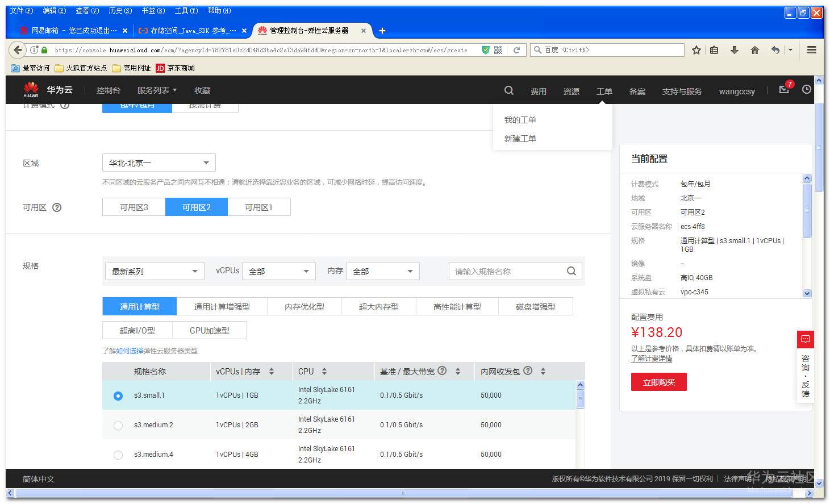Image resolution: width=830 pixels, height=504 pixels.
Task: Open the undo arrow dropdown in the browser toolbar
Action: 790,50
